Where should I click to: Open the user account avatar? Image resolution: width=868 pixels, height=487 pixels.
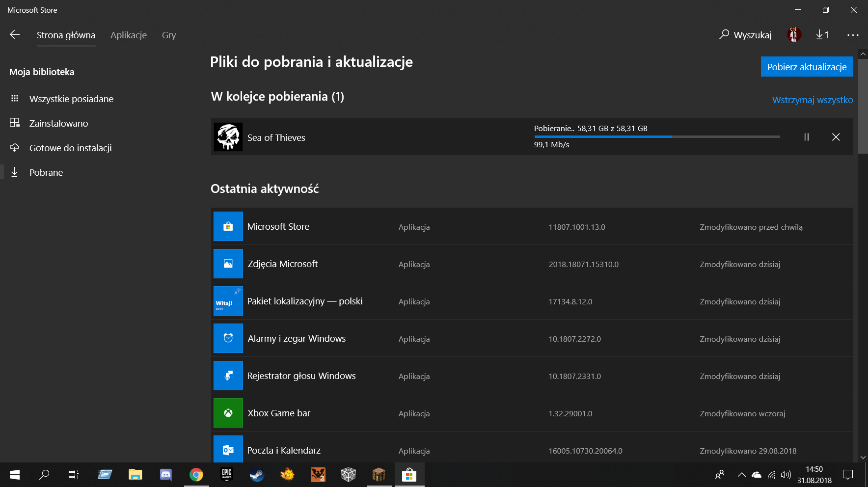pos(794,34)
